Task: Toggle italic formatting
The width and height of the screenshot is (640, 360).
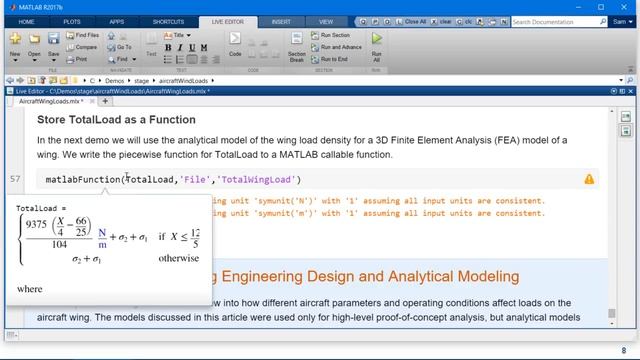Action: point(180,48)
